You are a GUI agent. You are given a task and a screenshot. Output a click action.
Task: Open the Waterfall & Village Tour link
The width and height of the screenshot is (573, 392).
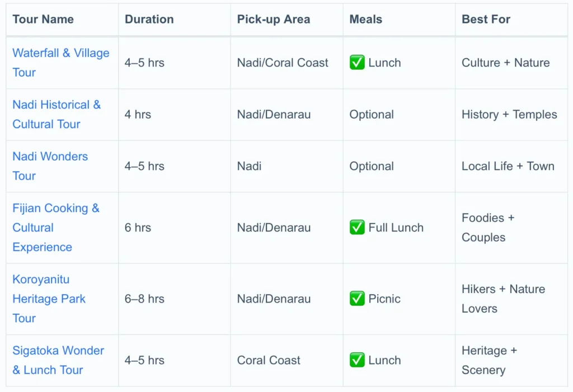60,53
